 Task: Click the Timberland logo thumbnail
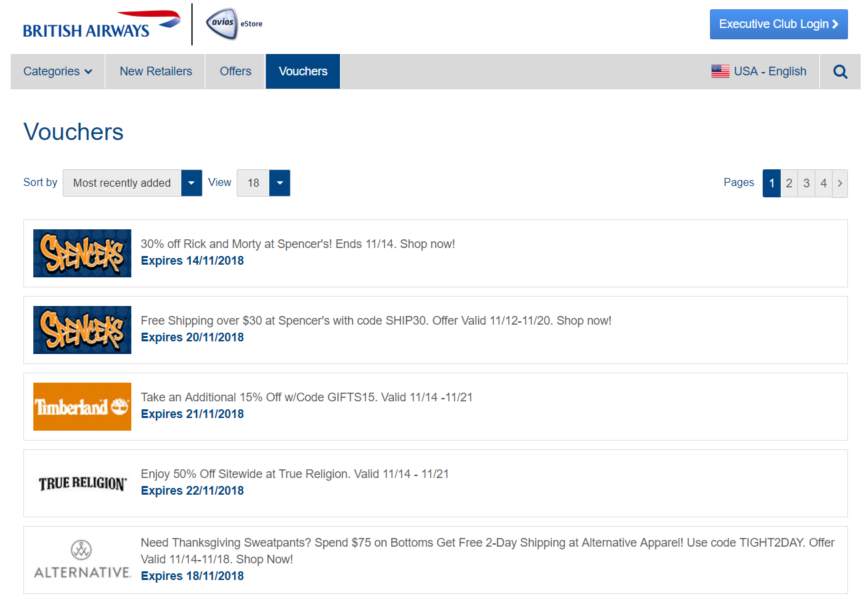82,407
